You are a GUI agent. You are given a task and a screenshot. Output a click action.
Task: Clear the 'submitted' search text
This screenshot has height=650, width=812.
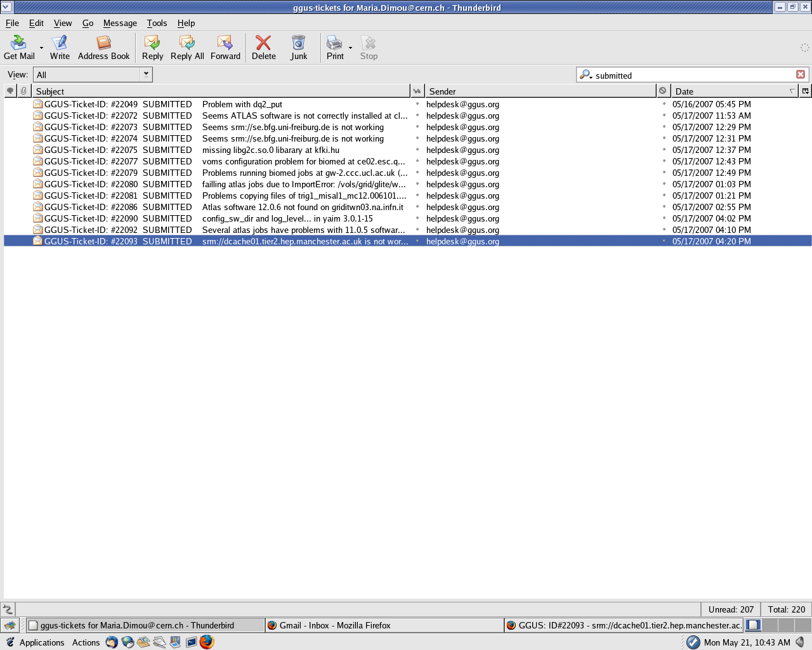click(x=801, y=74)
